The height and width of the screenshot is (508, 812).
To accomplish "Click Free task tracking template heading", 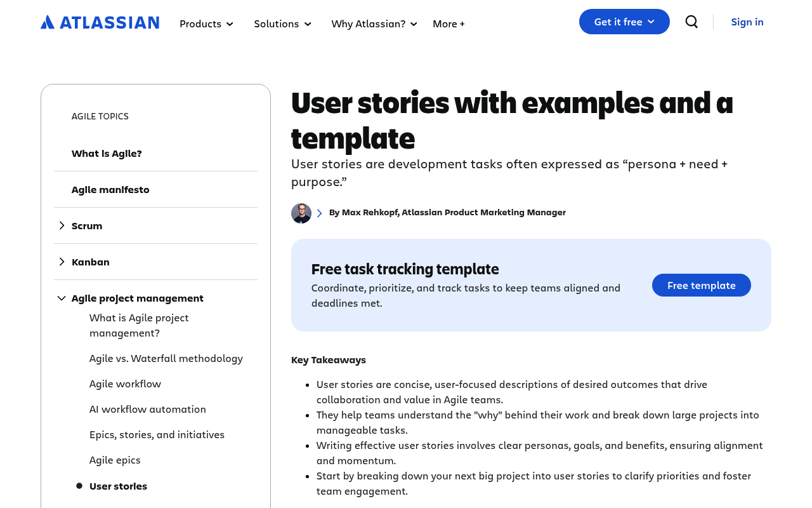I will click(x=405, y=269).
